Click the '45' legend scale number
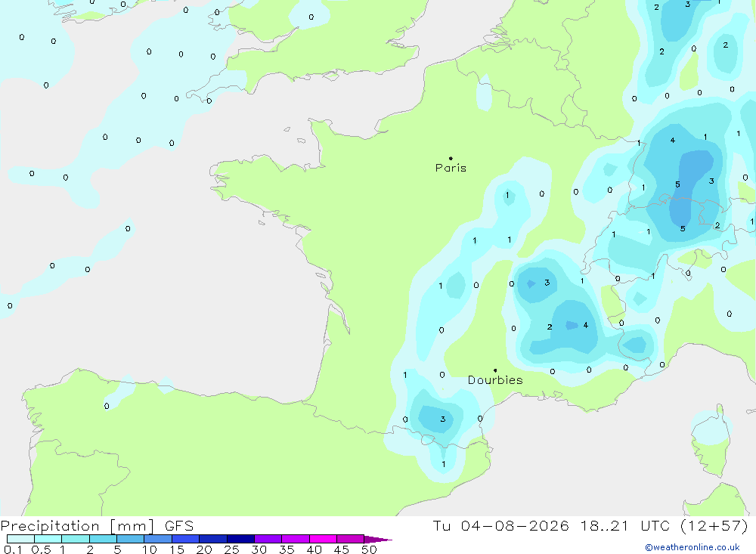 click(342, 549)
